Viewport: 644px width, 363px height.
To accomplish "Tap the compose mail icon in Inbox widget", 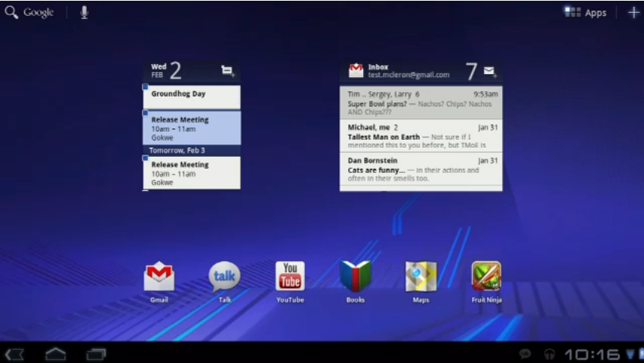I will 490,72.
